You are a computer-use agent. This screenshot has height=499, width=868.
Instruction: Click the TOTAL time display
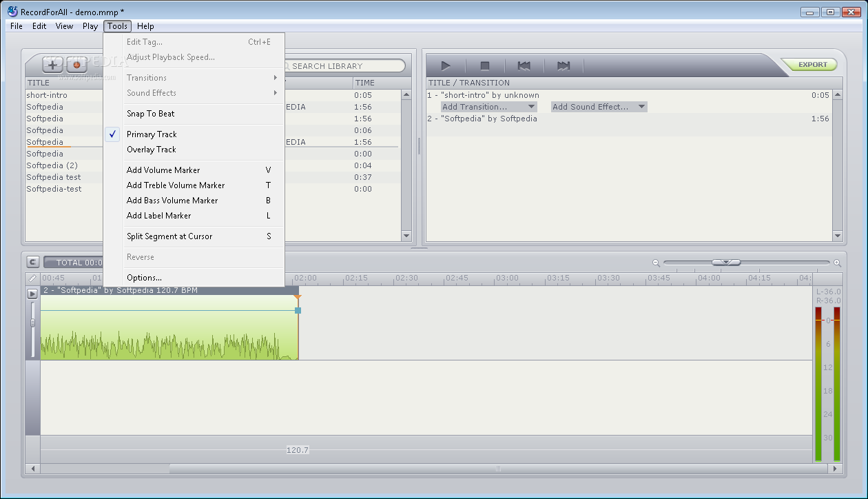pos(74,263)
